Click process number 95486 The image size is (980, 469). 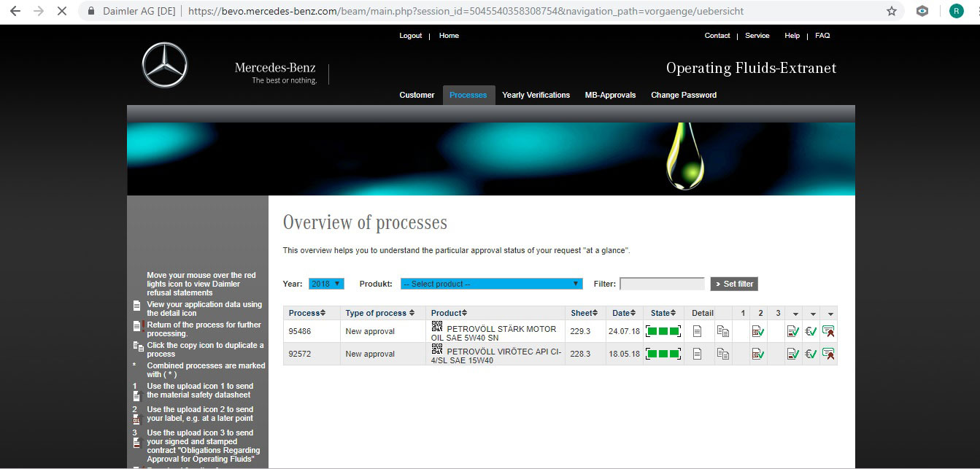click(x=300, y=331)
